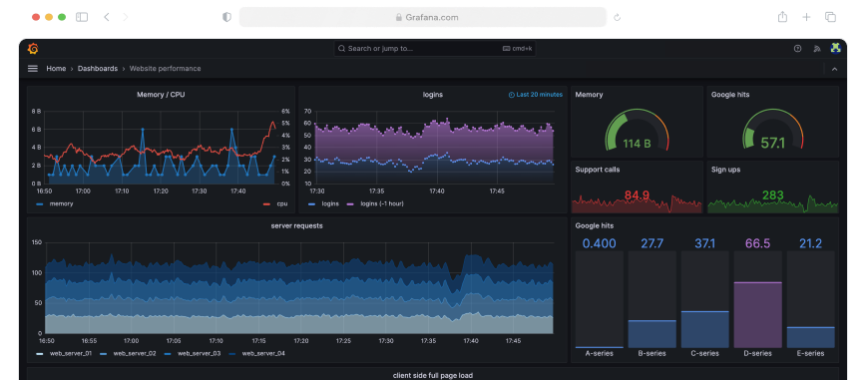Toggle web_server_03 in the legend
Viewport: 868px width, 380px height.
tap(199, 353)
